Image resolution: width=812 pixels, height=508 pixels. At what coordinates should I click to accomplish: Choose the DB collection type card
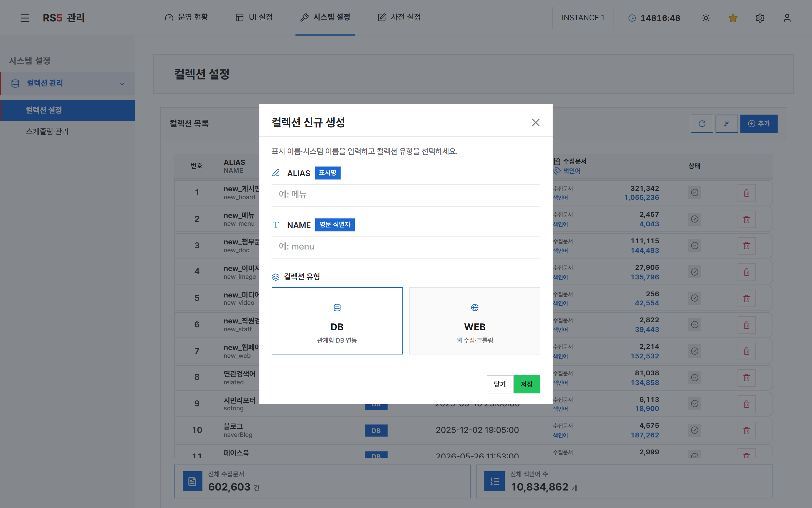[337, 321]
